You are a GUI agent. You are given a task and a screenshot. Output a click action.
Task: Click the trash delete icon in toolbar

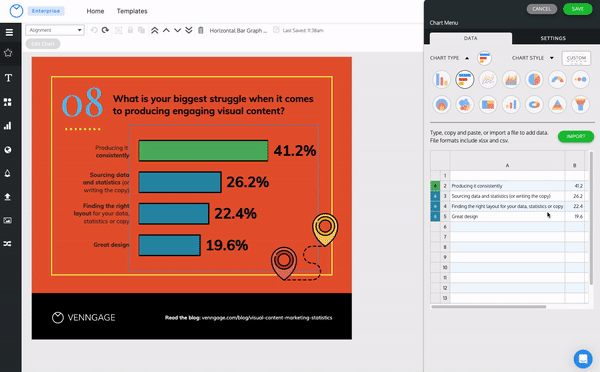pyautogui.click(x=201, y=30)
